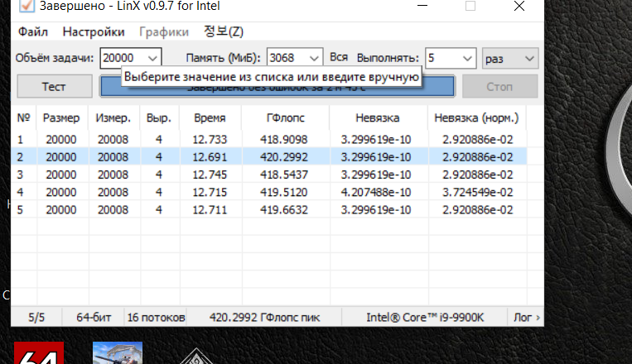Click the Стоп button

click(499, 87)
